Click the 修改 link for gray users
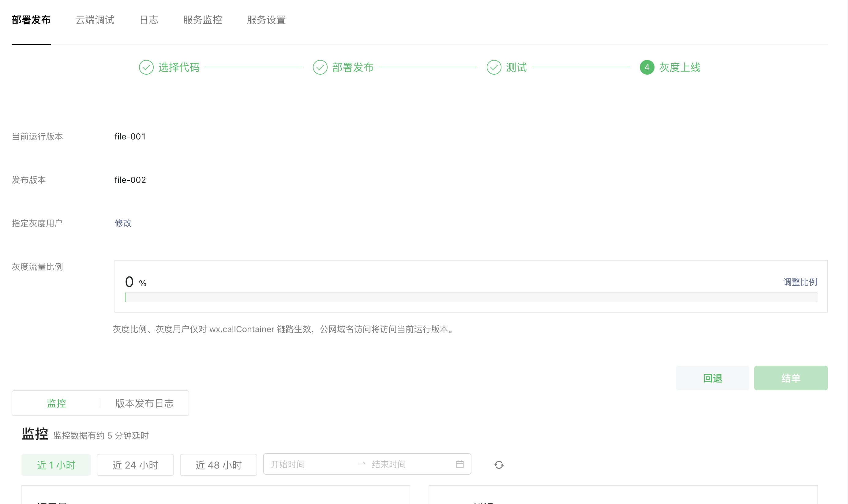Image resolution: width=848 pixels, height=504 pixels. click(x=123, y=223)
